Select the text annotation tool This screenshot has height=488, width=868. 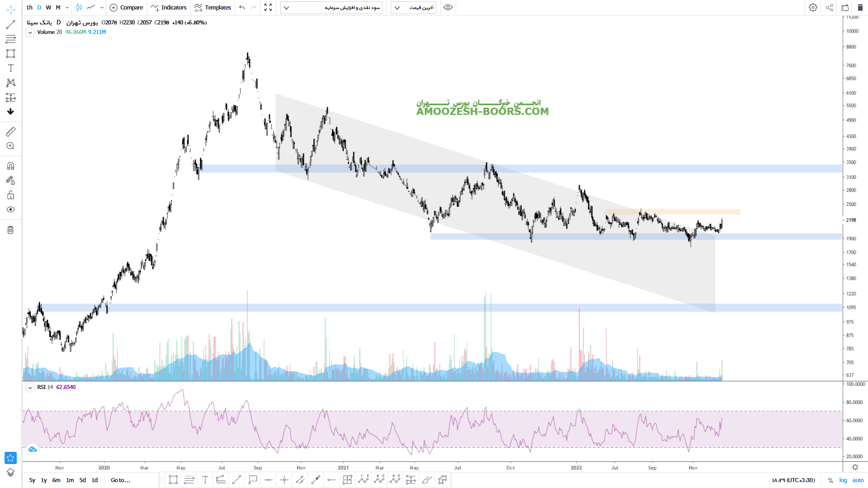[10, 68]
